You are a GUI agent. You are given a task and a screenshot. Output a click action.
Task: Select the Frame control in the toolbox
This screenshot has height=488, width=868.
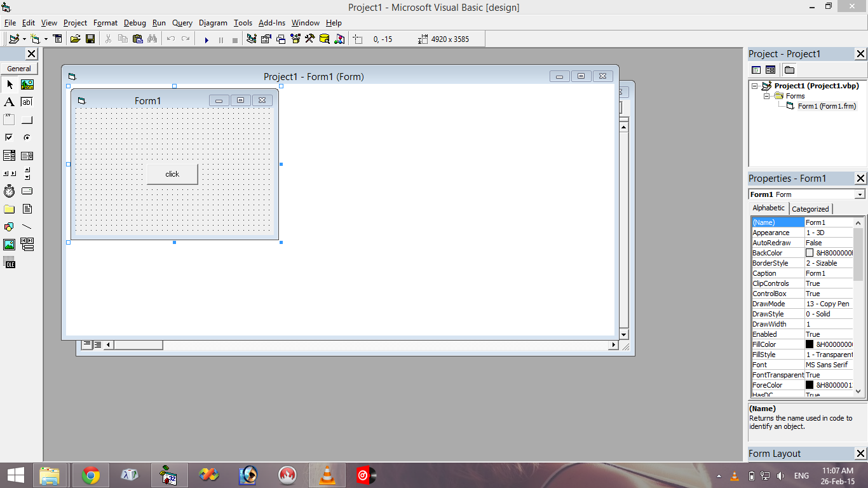pyautogui.click(x=10, y=120)
